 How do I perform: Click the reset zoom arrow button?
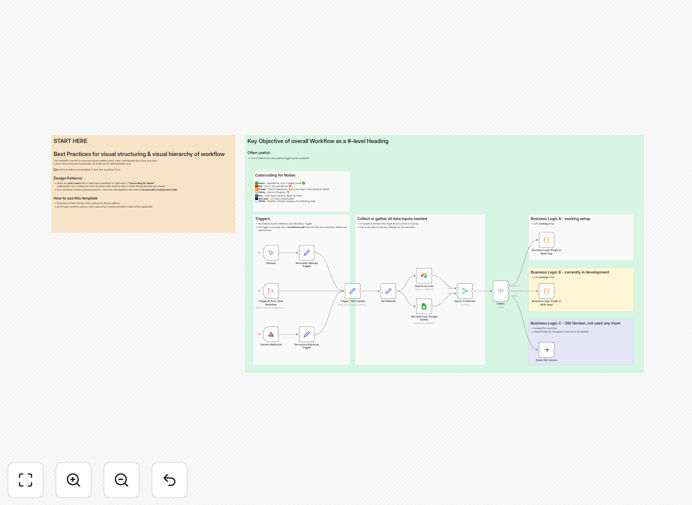point(169,480)
